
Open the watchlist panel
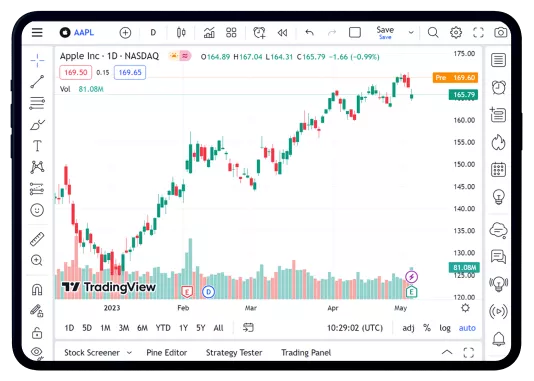pyautogui.click(x=498, y=60)
